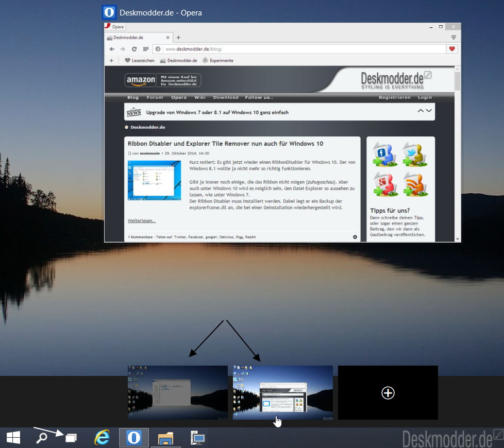Open the author profile moinmoin
The width and height of the screenshot is (504, 448).
[x=149, y=153]
